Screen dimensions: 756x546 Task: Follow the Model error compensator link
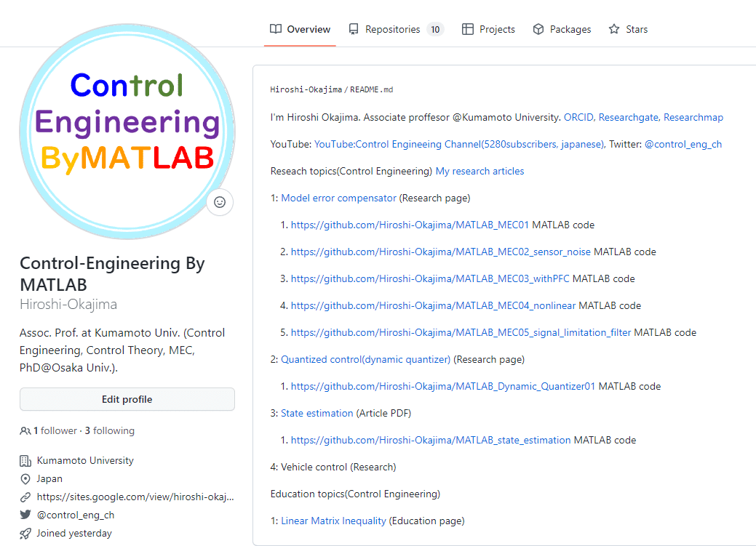pyautogui.click(x=338, y=198)
